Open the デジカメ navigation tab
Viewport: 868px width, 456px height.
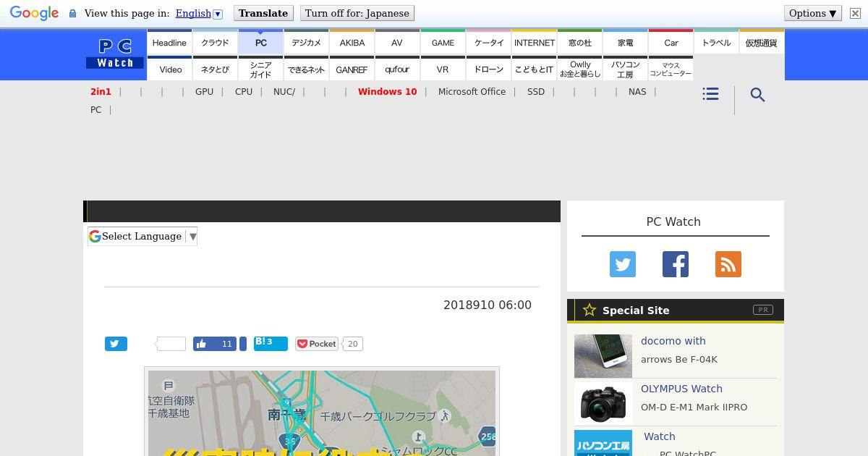click(306, 42)
